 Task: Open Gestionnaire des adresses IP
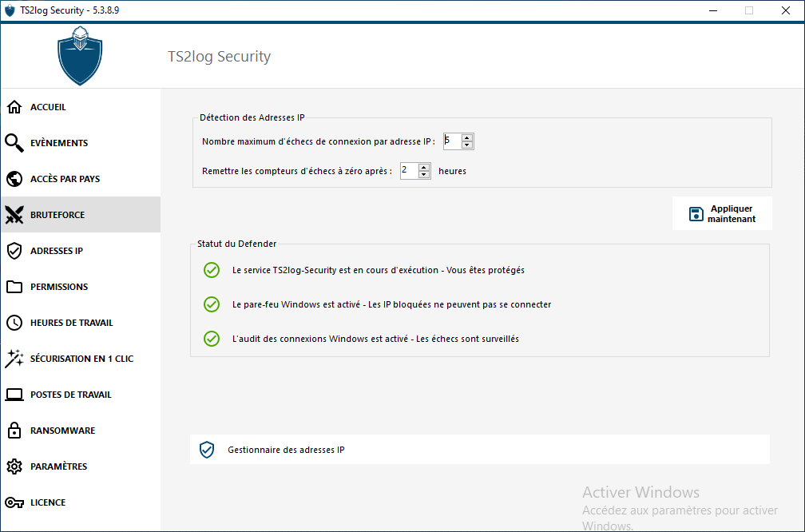point(479,450)
